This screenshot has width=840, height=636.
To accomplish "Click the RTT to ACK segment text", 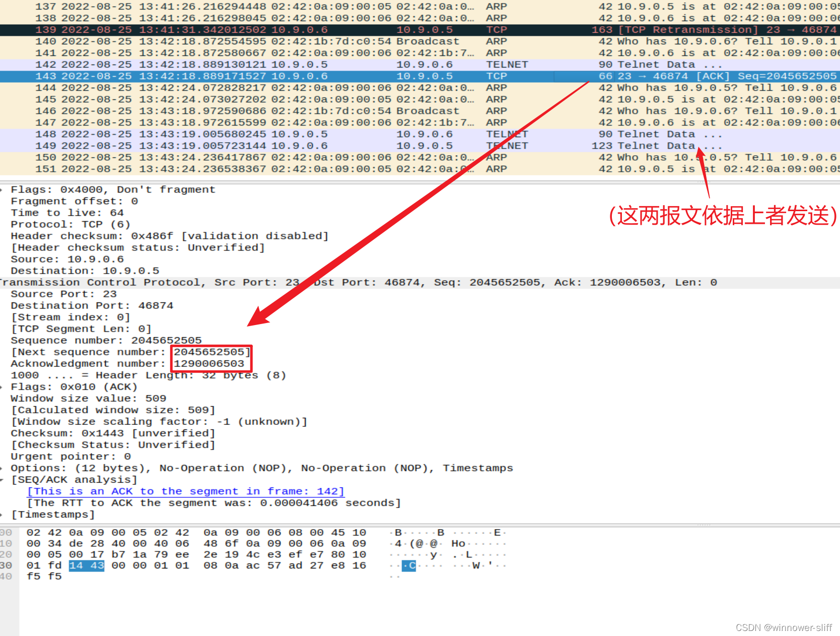I will pos(214,502).
